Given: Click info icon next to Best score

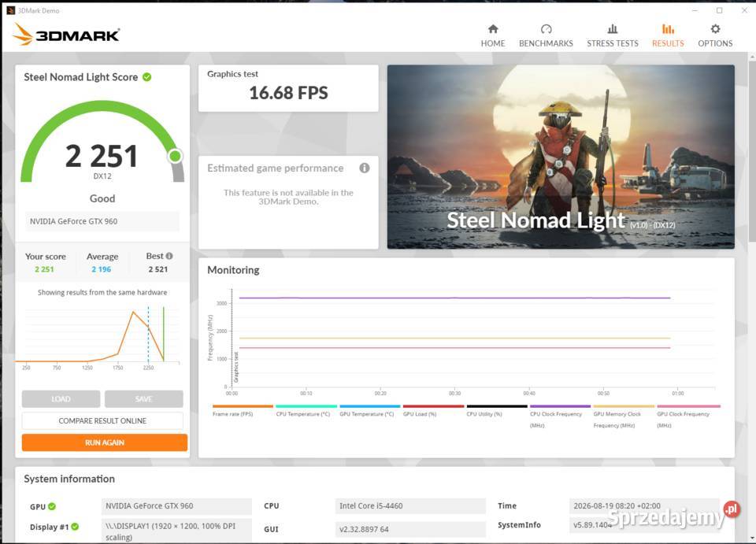Looking at the screenshot, I should pyautogui.click(x=169, y=256).
